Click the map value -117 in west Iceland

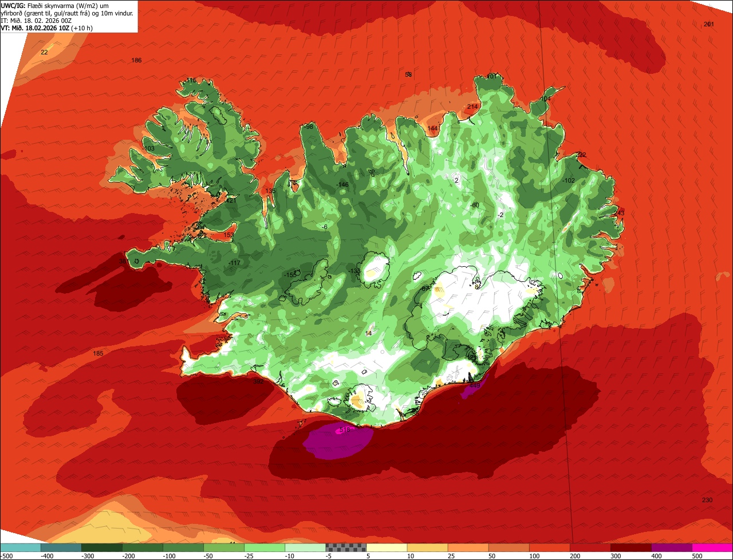tap(234, 263)
